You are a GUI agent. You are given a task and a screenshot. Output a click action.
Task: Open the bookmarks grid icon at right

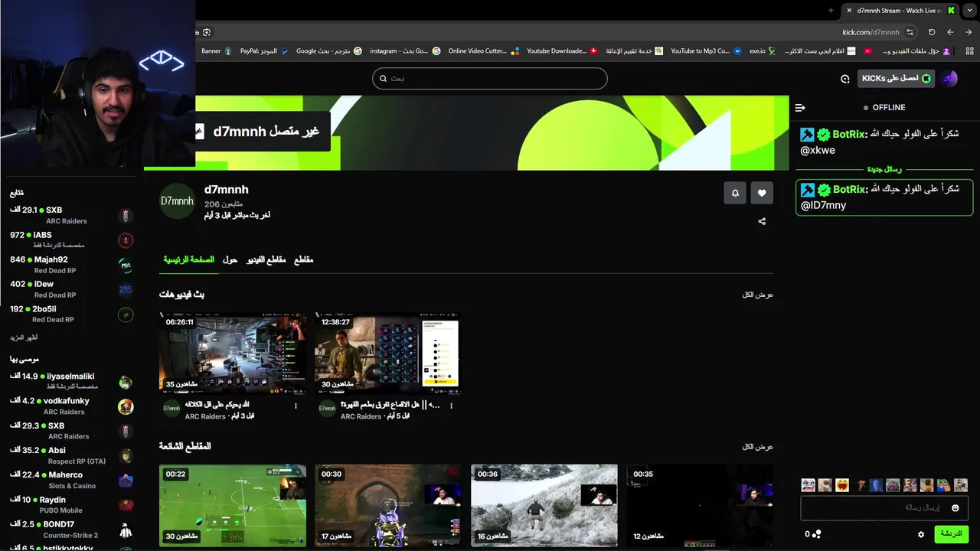click(x=969, y=51)
